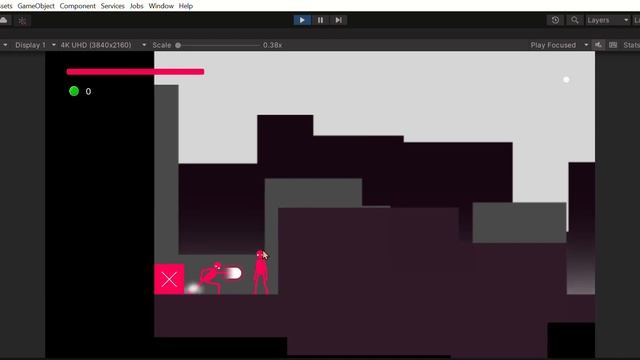Image resolution: width=640 pixels, height=360 pixels.
Task: Pause the running game
Action: point(320,20)
